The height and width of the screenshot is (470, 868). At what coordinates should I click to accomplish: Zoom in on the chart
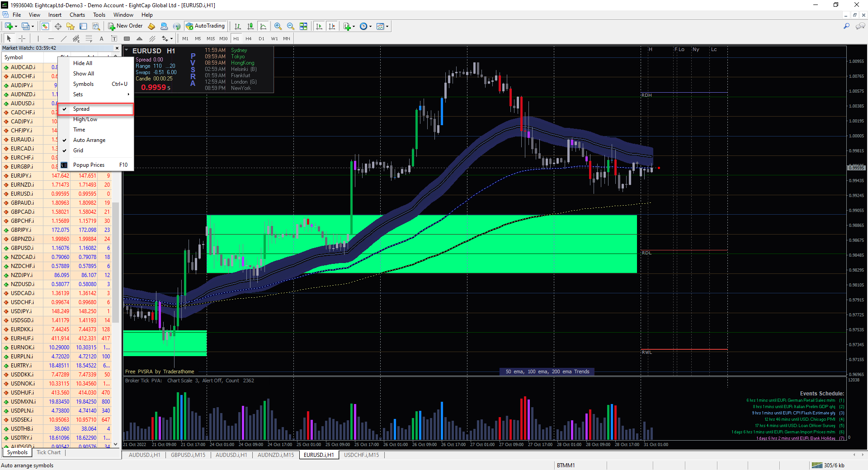(x=278, y=26)
